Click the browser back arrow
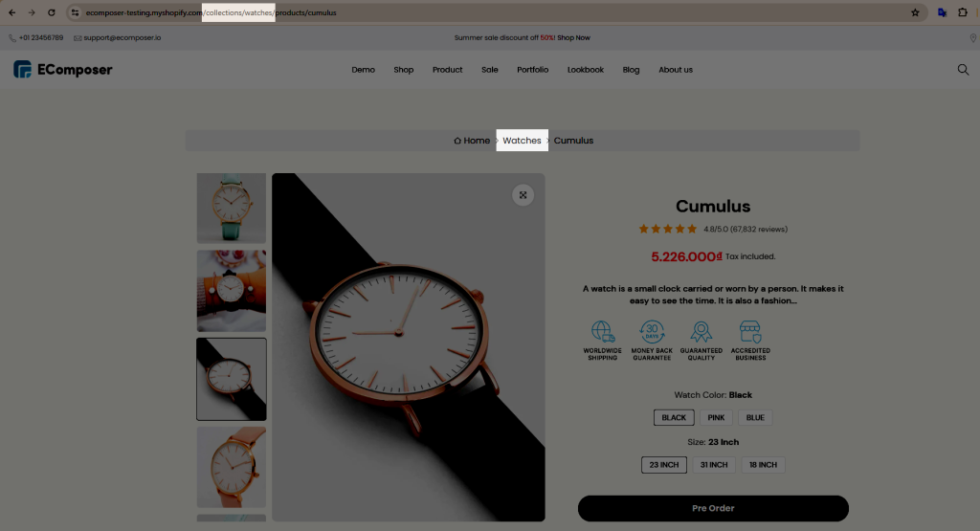This screenshot has height=531, width=980. click(11, 12)
